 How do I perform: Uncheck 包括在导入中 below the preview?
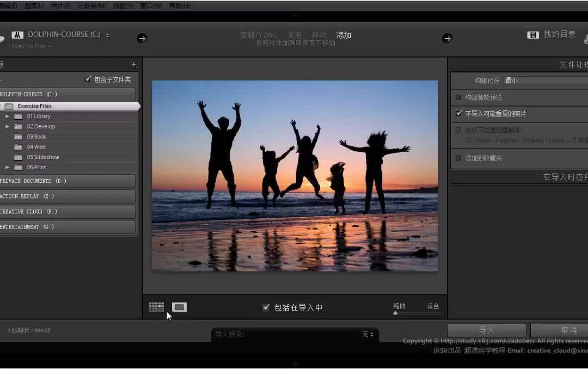point(266,307)
